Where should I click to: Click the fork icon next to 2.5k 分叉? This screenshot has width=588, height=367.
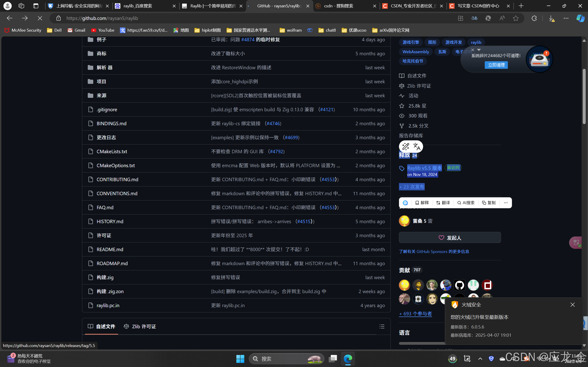pyautogui.click(x=402, y=126)
